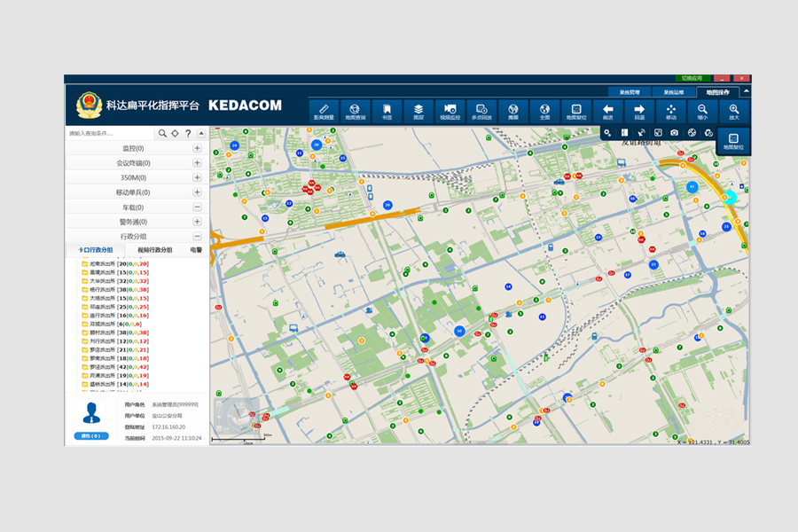Select 双城派出所 folder [6|0,0,6]
Screen dimensions: 798x532
point(112,324)
